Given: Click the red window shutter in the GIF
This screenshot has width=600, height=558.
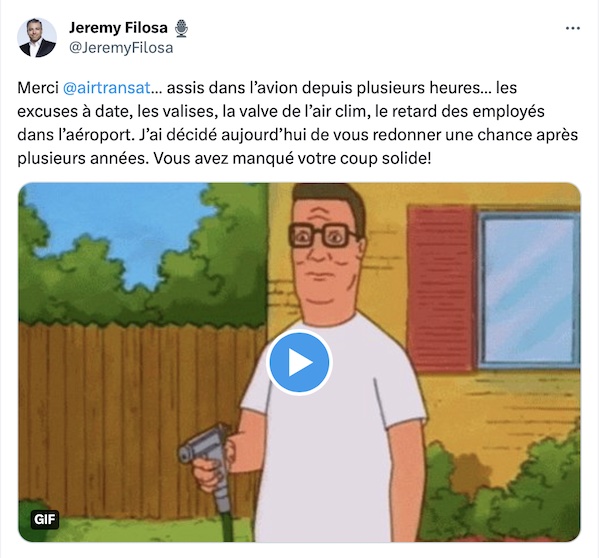Looking at the screenshot, I should (442, 289).
